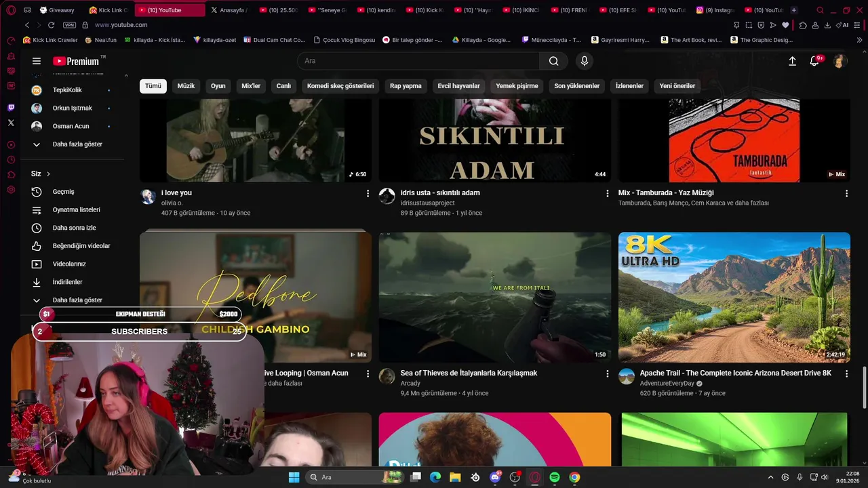Open 'Neal.fun' bookmark

click(101, 40)
